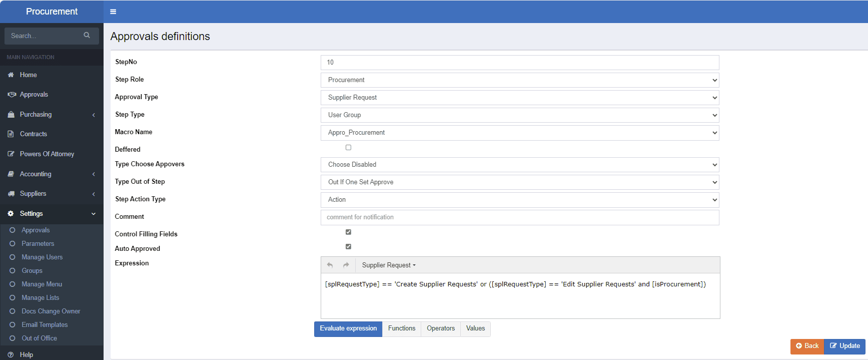This screenshot has height=360, width=868.
Task: Open Approvals handshake icon in main navigation
Action: click(x=12, y=95)
